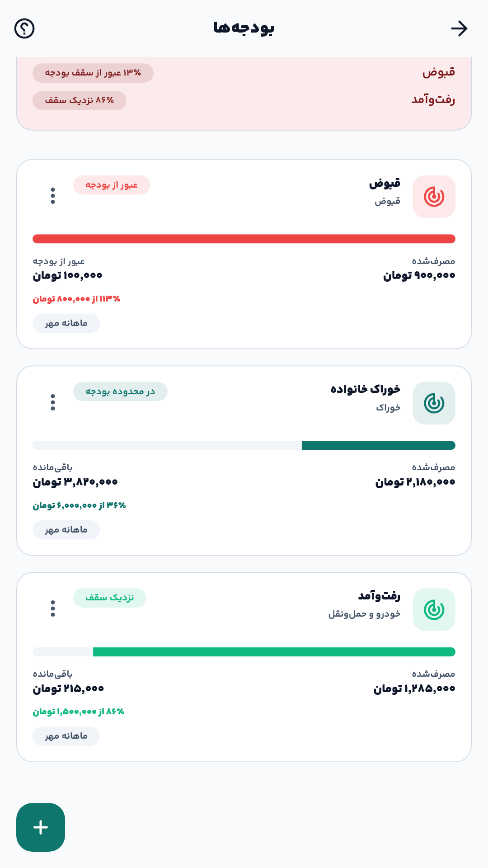The width and height of the screenshot is (488, 868).
Task: Click the خوراک خانواده progress bar
Action: [x=244, y=445]
